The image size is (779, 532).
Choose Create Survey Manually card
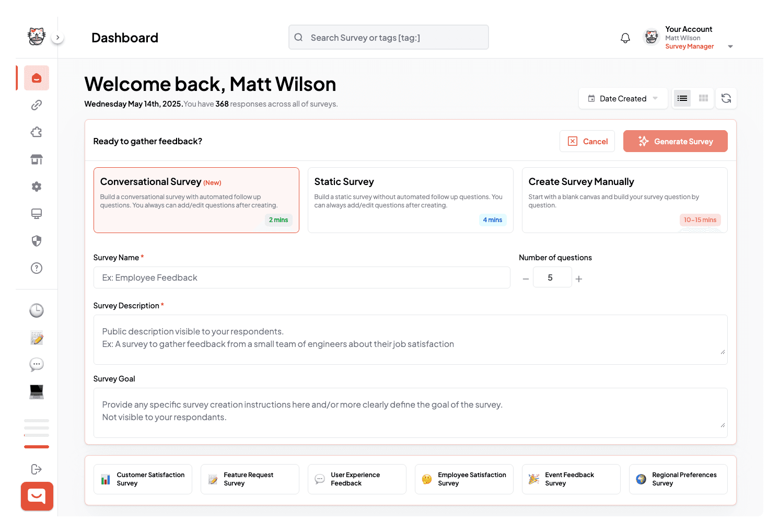pos(624,200)
